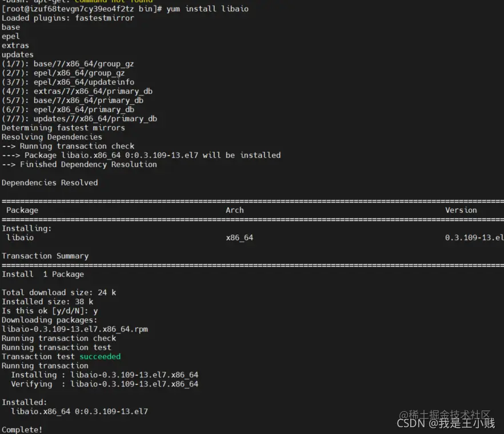Image resolution: width=504 pixels, height=434 pixels.
Task: Click the 'yum install libaio' command text
Action: (x=207, y=9)
